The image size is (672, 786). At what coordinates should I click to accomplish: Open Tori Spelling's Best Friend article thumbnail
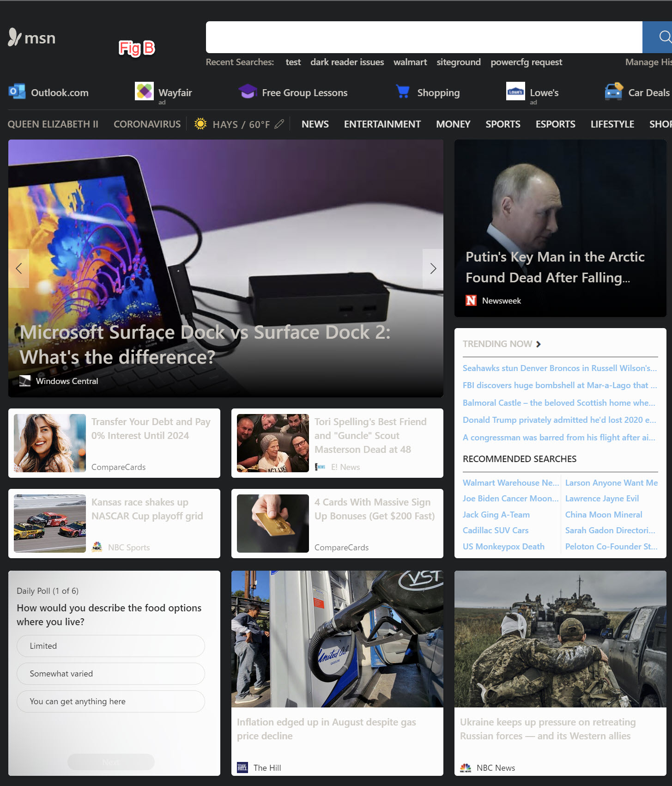(273, 443)
